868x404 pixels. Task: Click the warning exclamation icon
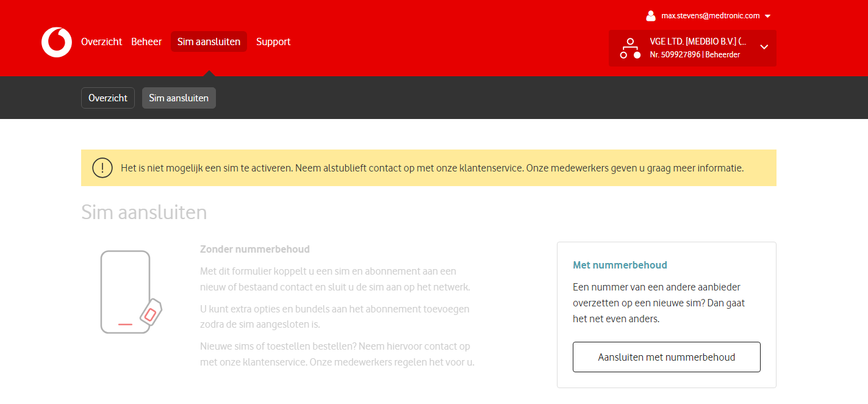102,168
